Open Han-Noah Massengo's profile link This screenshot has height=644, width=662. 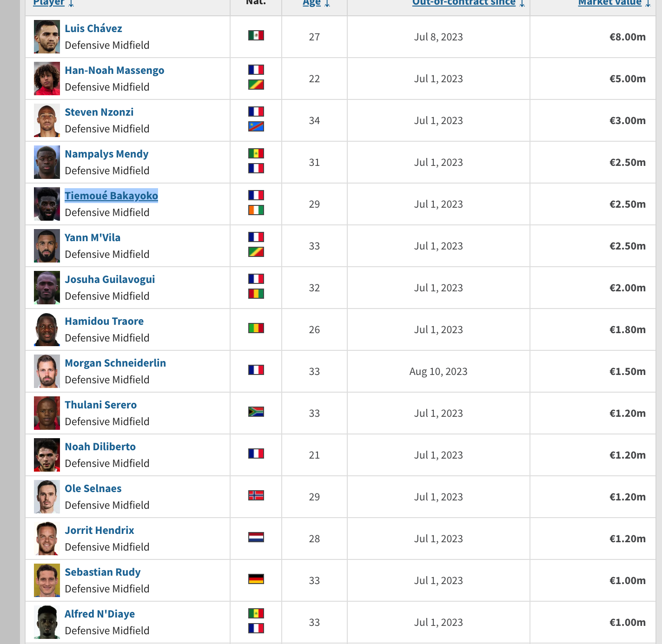pos(114,70)
